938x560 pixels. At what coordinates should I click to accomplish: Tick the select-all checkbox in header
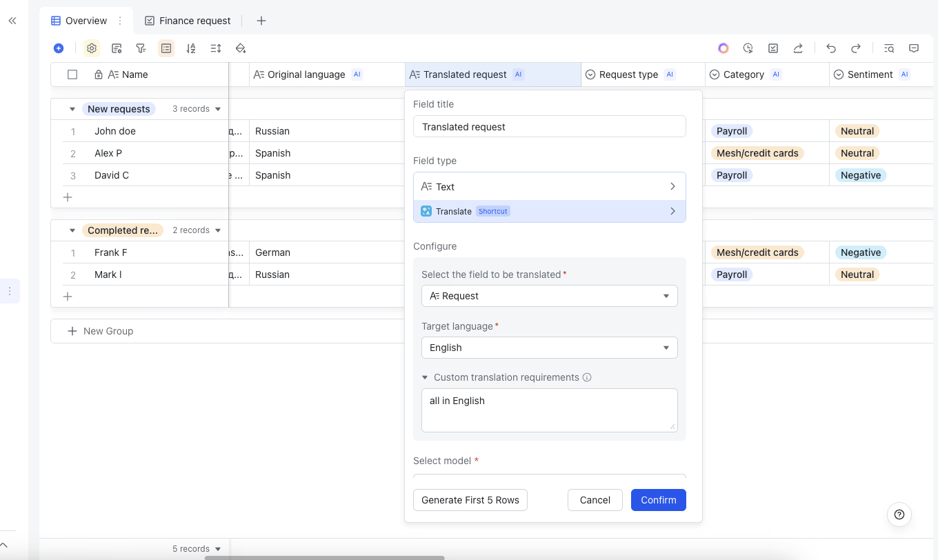coord(72,74)
